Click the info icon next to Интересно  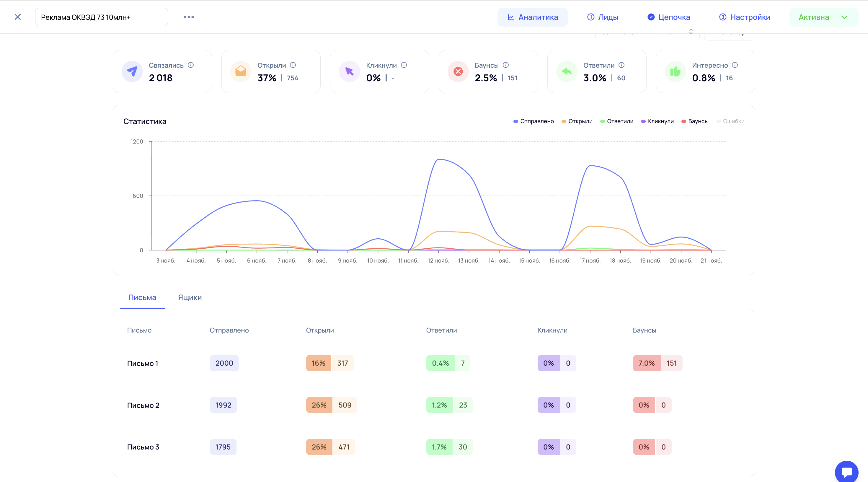[735, 65]
